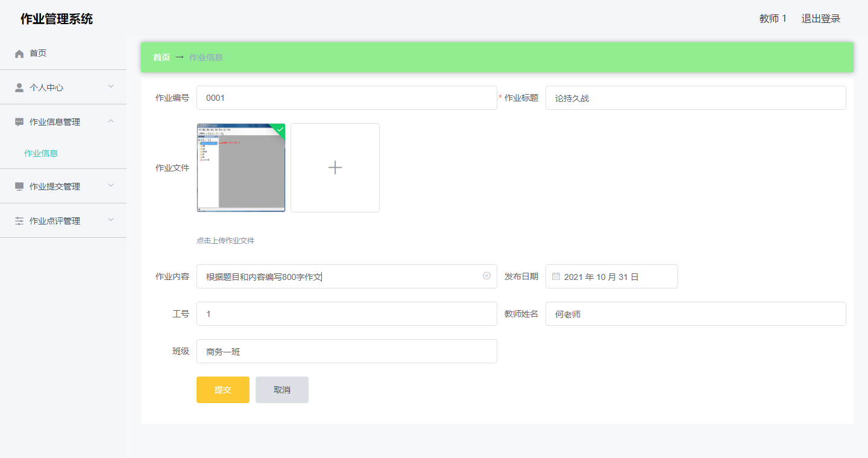The image size is (868, 458).
Task: Click the 教师 1 user label
Action: 773,19
